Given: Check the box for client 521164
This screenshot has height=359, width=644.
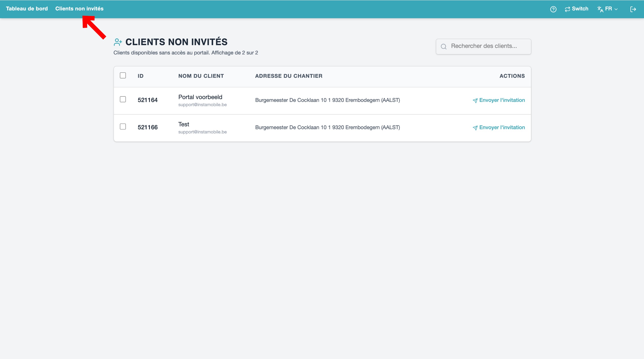Looking at the screenshot, I should [123, 99].
